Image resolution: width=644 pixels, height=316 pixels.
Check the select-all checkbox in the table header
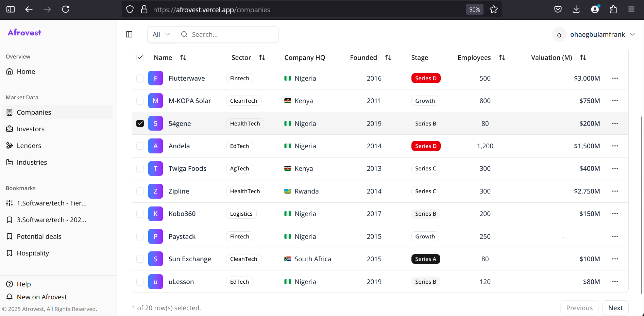point(140,57)
